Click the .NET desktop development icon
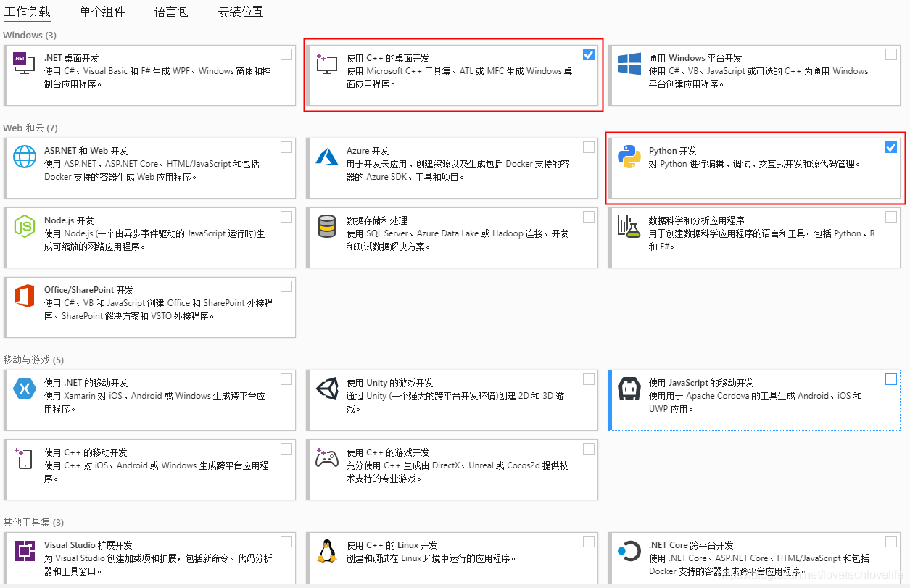Viewport: 910px width, 588px height. click(25, 64)
